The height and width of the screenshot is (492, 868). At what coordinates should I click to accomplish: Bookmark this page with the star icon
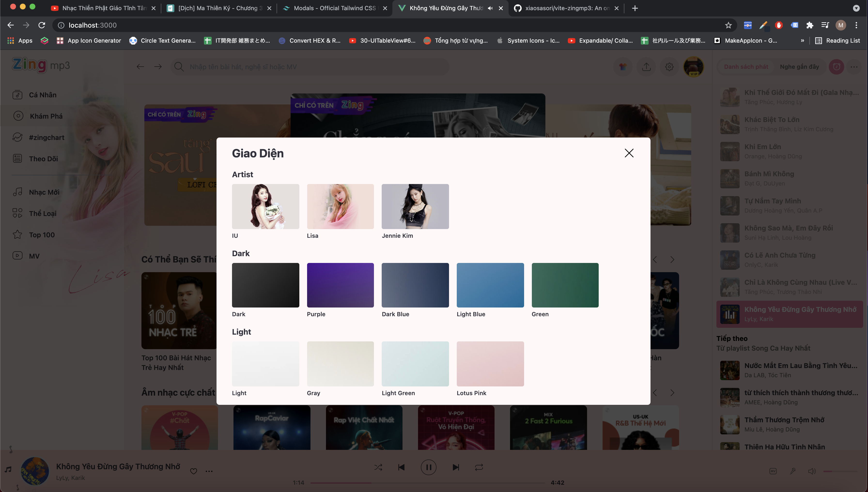click(728, 25)
